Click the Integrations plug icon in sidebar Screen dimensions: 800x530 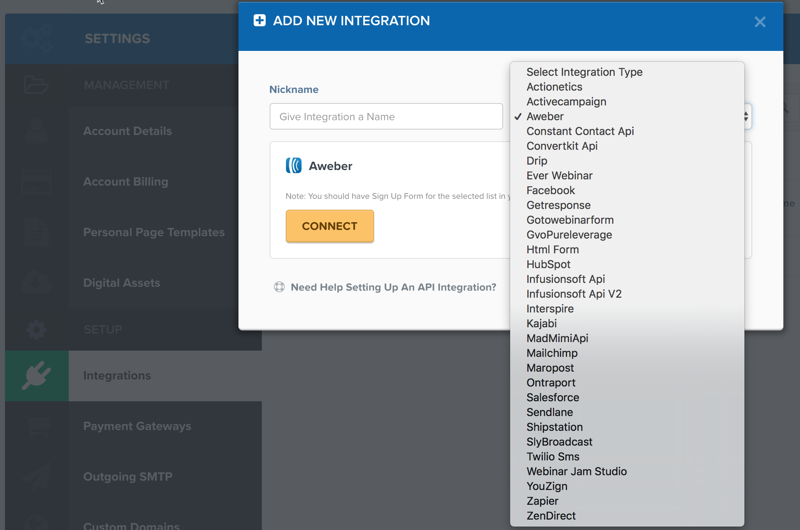pyautogui.click(x=37, y=375)
